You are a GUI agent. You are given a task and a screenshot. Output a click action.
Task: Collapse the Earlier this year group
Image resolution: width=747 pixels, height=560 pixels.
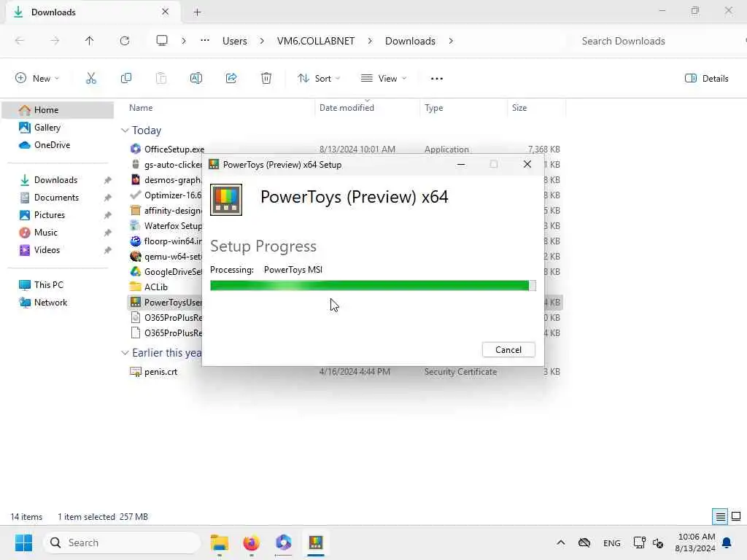(x=125, y=353)
